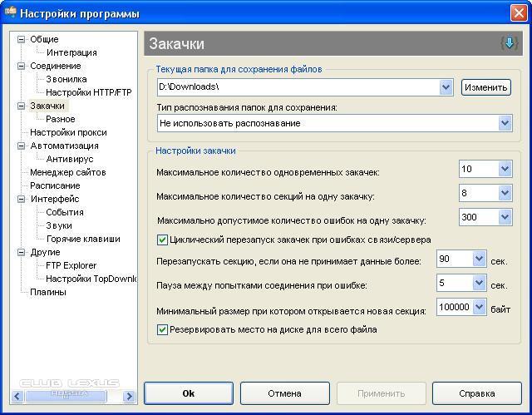
Task: Click the minimum section size input field
Action: [453, 308]
